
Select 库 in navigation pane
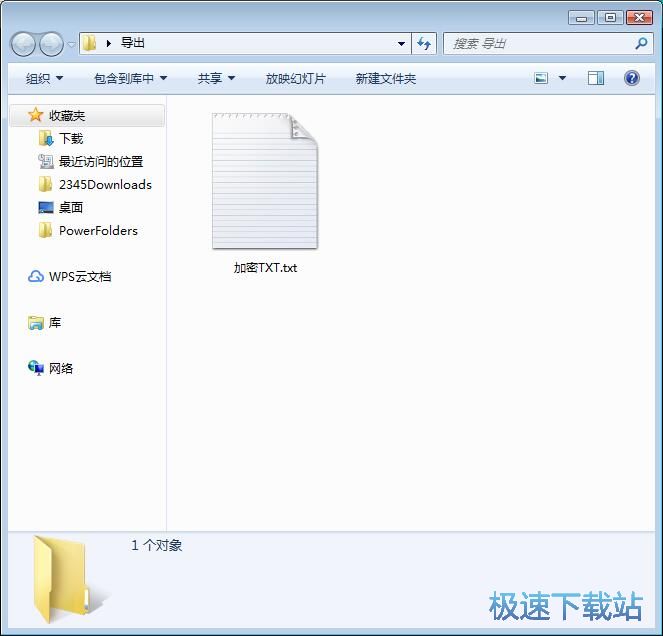click(x=55, y=323)
